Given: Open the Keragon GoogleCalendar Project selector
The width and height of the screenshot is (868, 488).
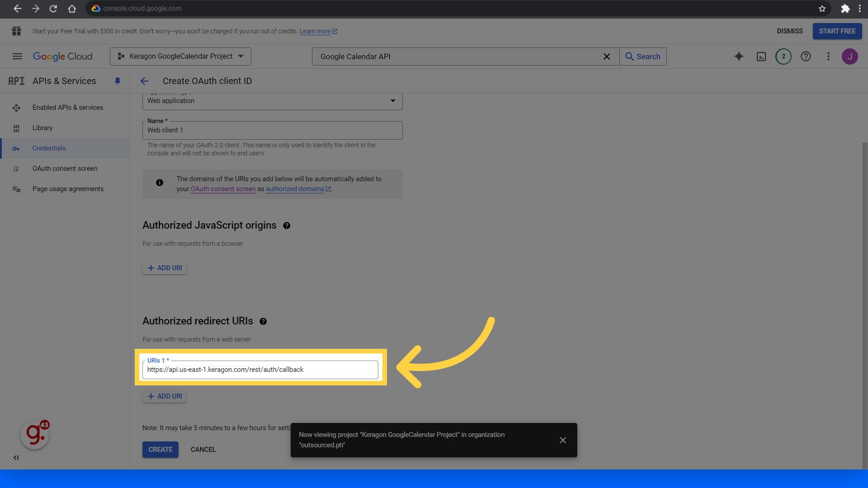Looking at the screenshot, I should [180, 56].
